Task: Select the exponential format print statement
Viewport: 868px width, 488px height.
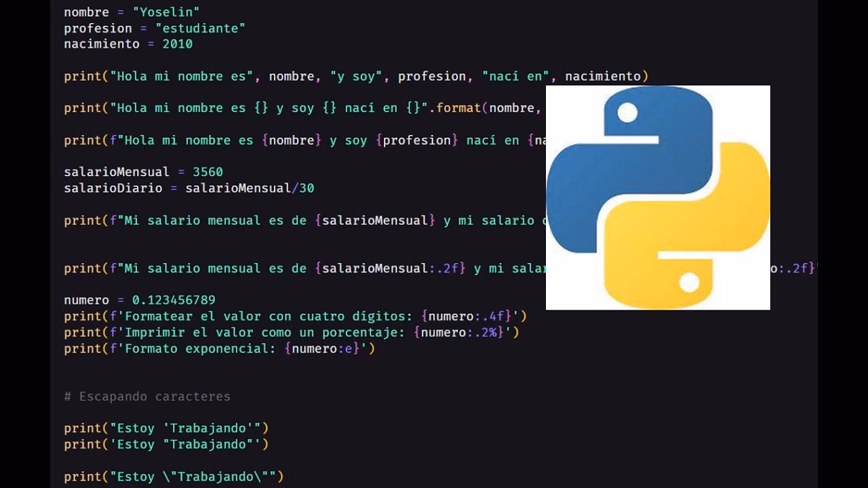Action: (220, 348)
